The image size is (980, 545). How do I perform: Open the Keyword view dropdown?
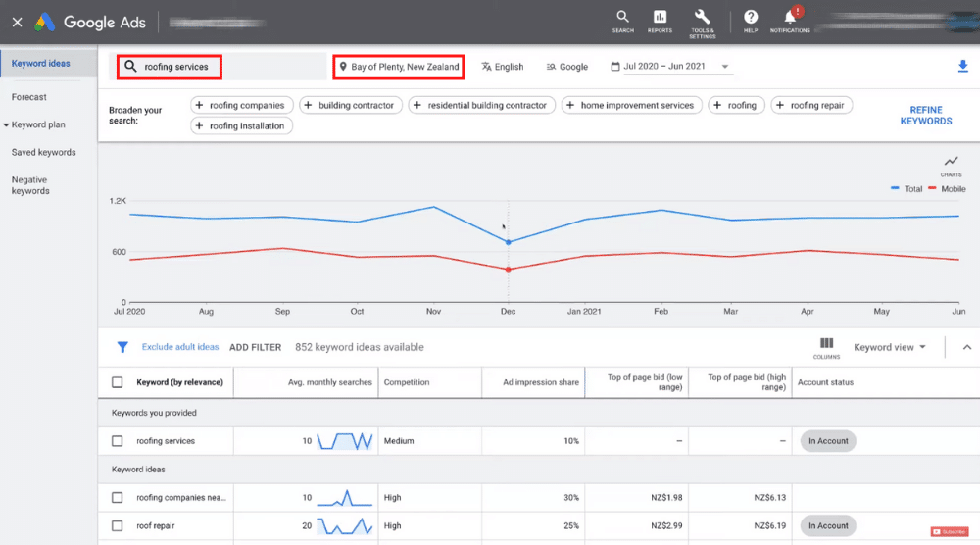[890, 347]
